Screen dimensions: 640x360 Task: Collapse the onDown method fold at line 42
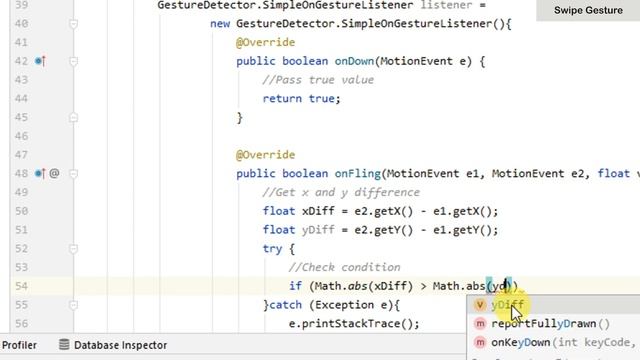73,61
